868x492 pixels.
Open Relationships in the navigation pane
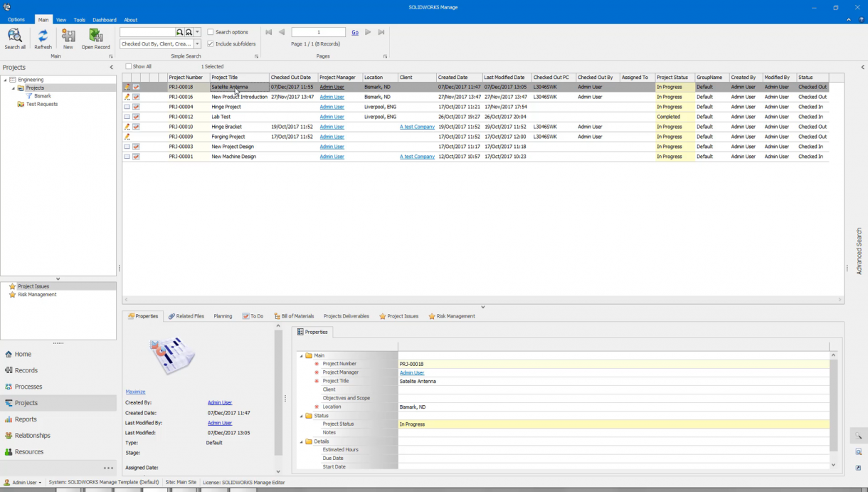coord(58,436)
